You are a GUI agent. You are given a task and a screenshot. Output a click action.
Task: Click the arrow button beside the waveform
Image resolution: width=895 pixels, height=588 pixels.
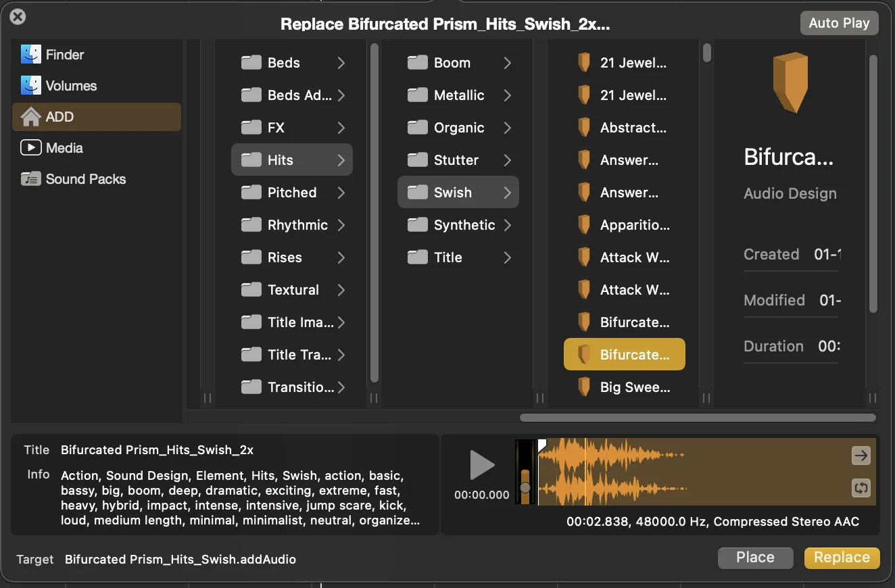coord(861,456)
